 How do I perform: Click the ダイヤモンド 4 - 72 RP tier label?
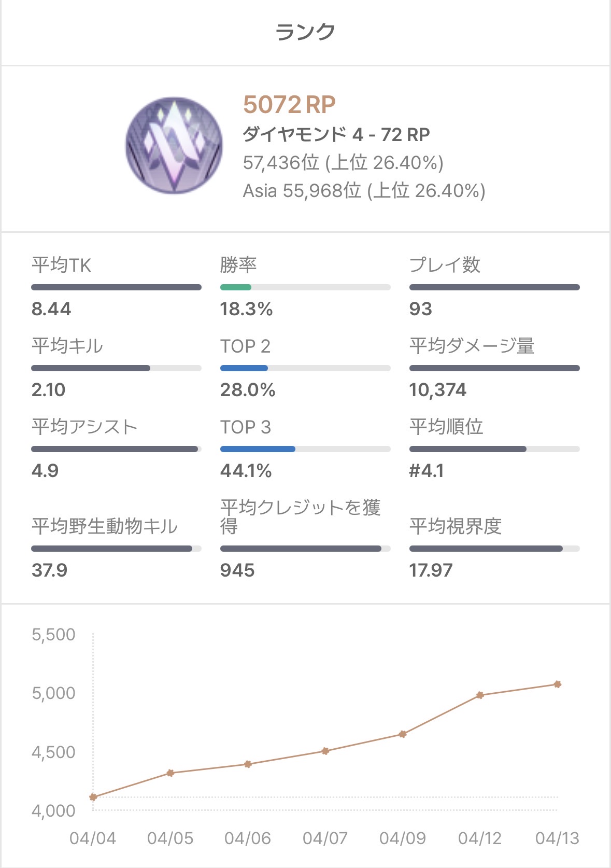pyautogui.click(x=336, y=135)
